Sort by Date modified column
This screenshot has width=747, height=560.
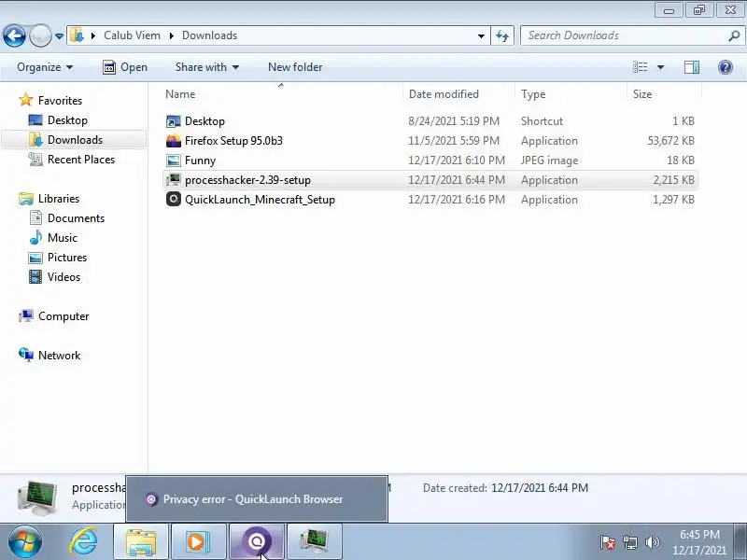458,94
